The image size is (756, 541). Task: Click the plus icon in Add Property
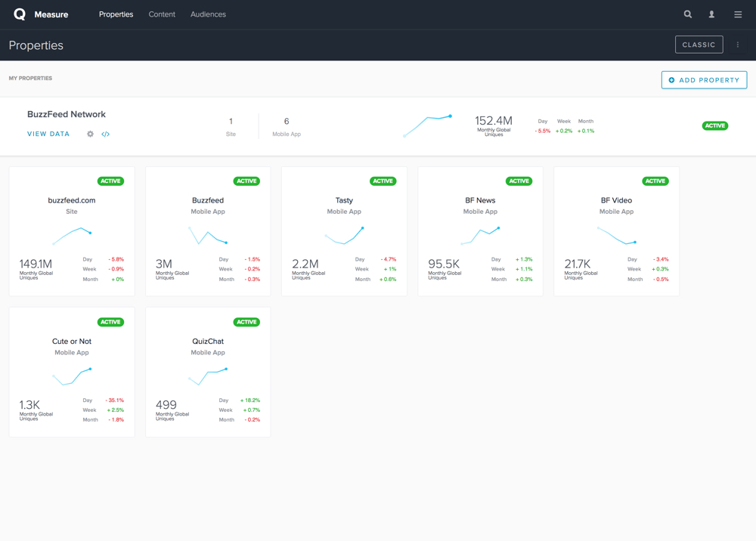[671, 80]
